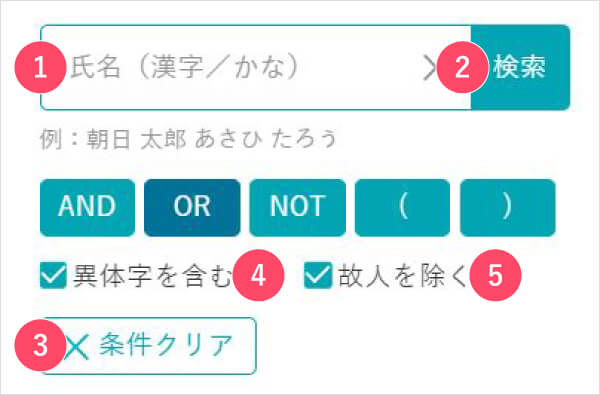Viewport: 600px width, 395px height.
Task: Click the red number 4 badge
Action: point(258,275)
